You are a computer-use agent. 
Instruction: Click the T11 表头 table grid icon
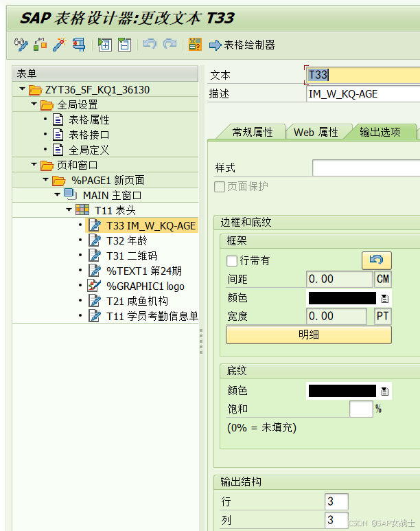(x=82, y=210)
